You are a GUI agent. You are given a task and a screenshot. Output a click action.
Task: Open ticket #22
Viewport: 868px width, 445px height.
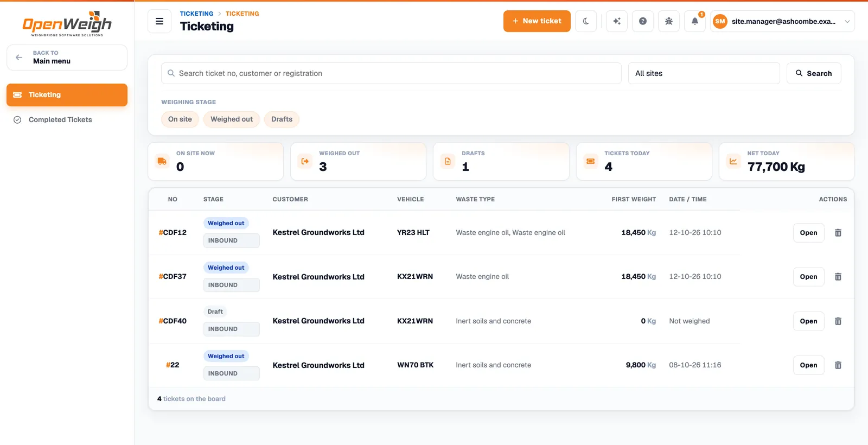pyautogui.click(x=808, y=365)
